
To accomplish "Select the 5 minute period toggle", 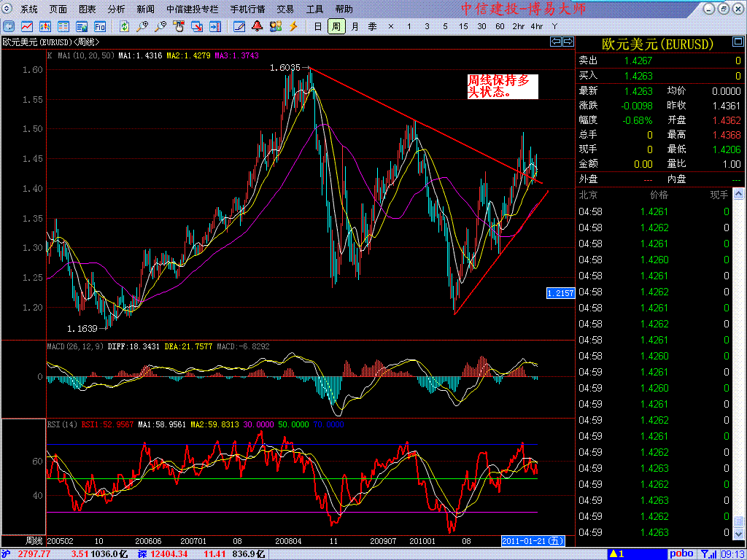I will click(445, 26).
